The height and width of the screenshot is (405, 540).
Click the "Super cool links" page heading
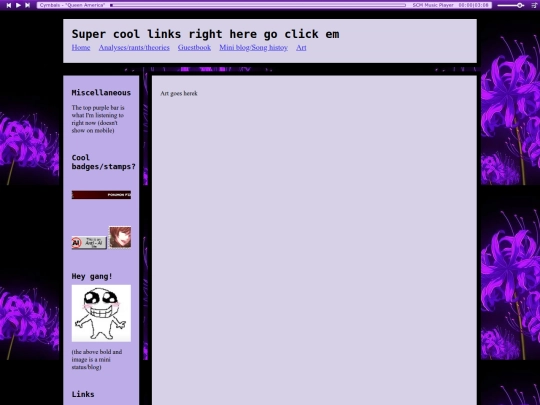click(x=206, y=34)
